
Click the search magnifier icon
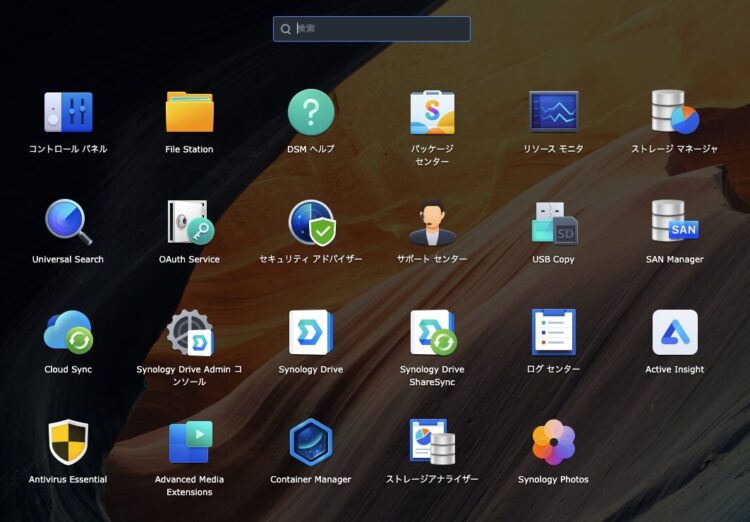coord(286,29)
